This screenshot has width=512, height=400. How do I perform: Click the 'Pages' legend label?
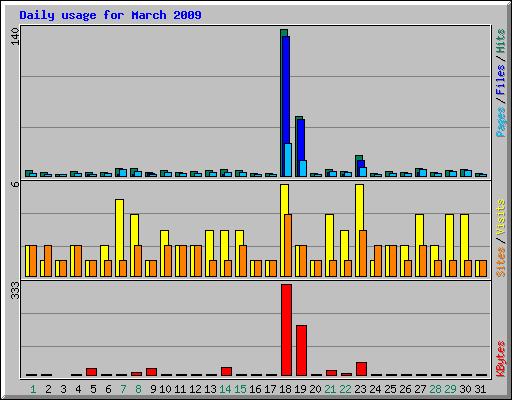pyautogui.click(x=500, y=122)
